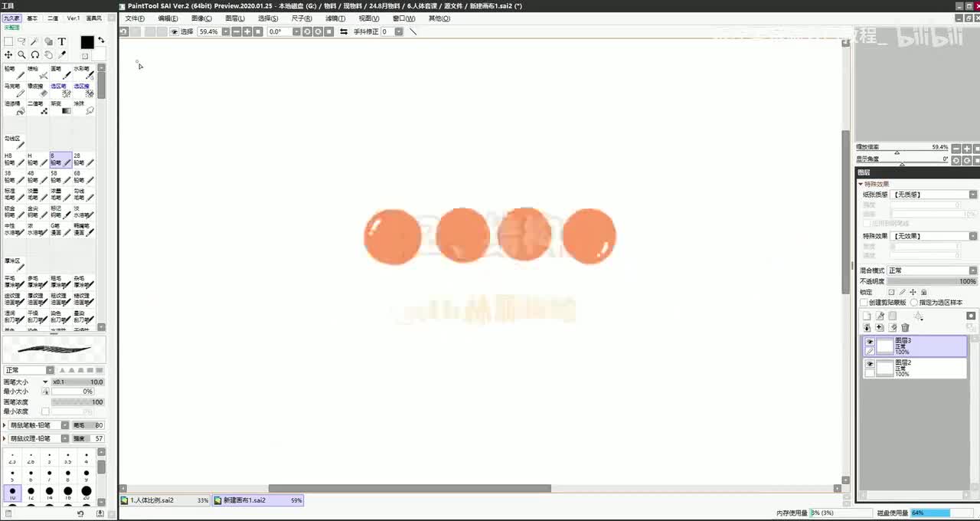Swap foreground and background colors
Screen dimensions: 980x521
[x=101, y=40]
